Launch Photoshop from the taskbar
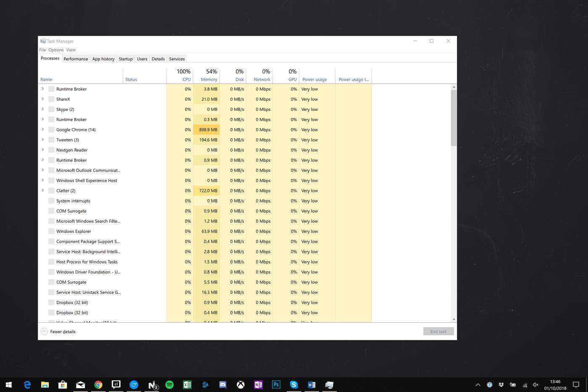588x392 pixels. (276, 384)
